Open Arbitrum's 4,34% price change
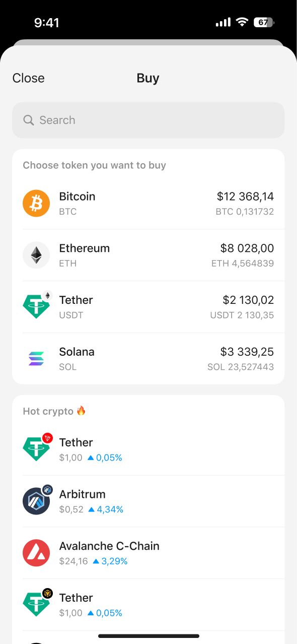Image resolution: width=297 pixels, height=644 pixels. (106, 509)
